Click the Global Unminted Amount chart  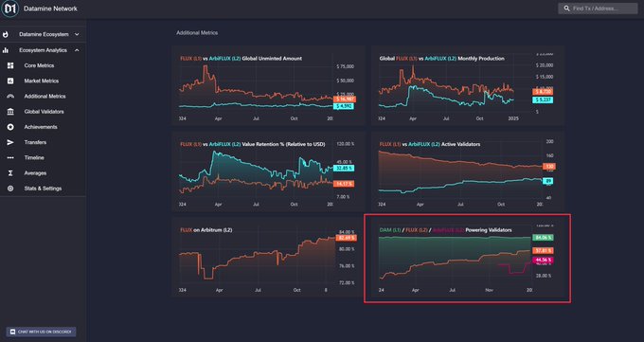pos(269,85)
